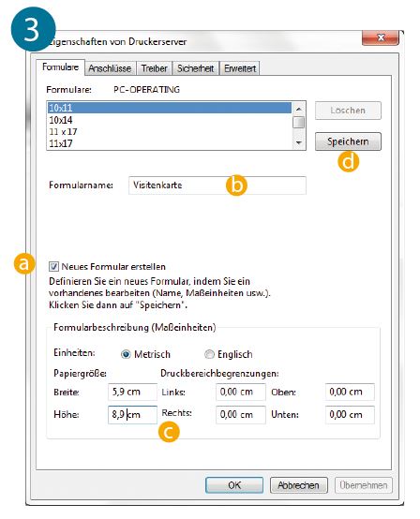Select the Metrisch radio button
Screen dimensions: 420x519
[x=126, y=354]
